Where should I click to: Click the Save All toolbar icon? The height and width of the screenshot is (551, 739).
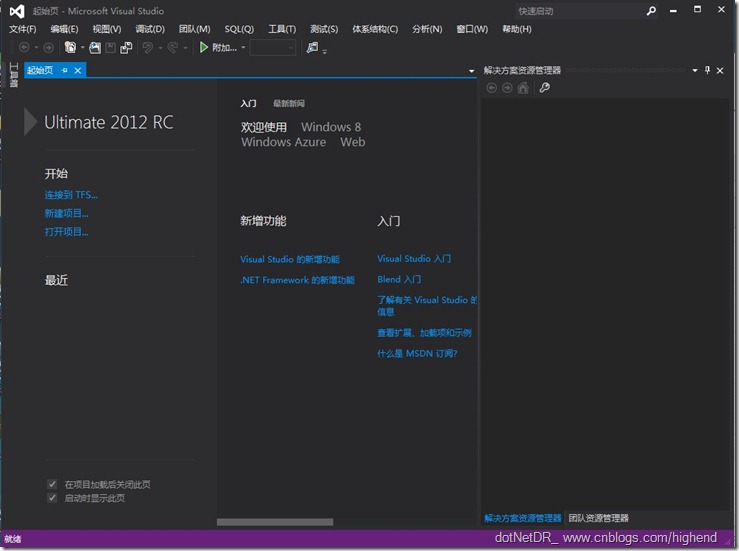(126, 48)
